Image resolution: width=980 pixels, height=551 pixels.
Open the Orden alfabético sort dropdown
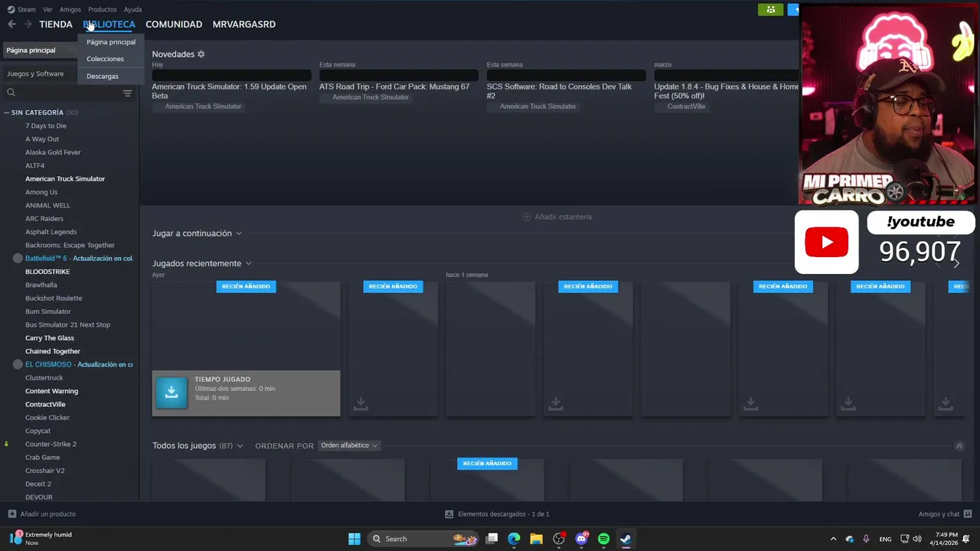coord(349,445)
